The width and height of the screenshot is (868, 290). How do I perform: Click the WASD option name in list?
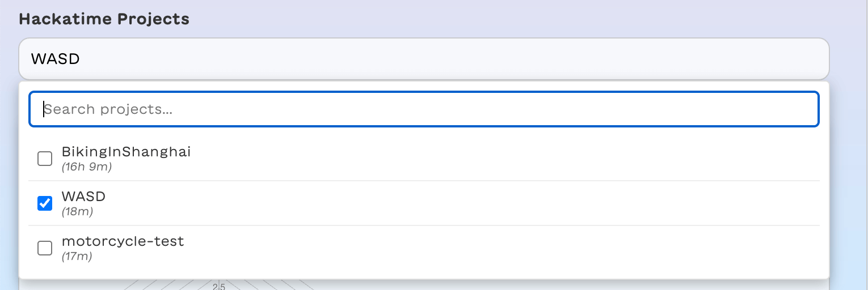83,197
